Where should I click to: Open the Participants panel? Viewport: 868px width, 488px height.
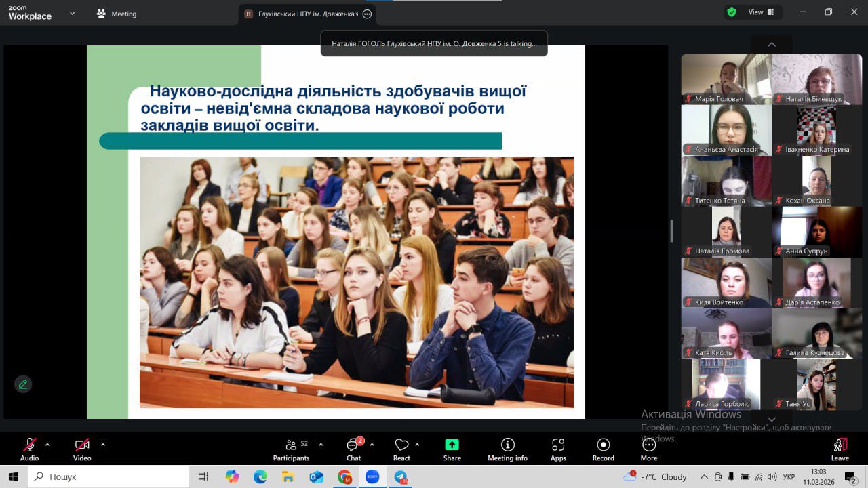(291, 448)
